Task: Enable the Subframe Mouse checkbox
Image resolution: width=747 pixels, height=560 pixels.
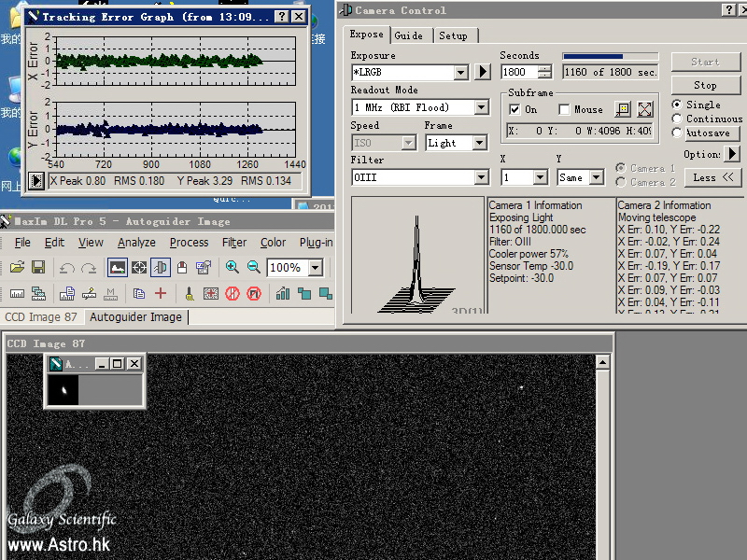Action: click(x=564, y=110)
